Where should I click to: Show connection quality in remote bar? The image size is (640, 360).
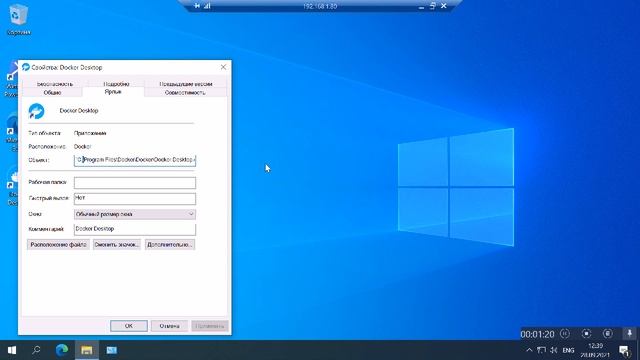[x=207, y=6]
